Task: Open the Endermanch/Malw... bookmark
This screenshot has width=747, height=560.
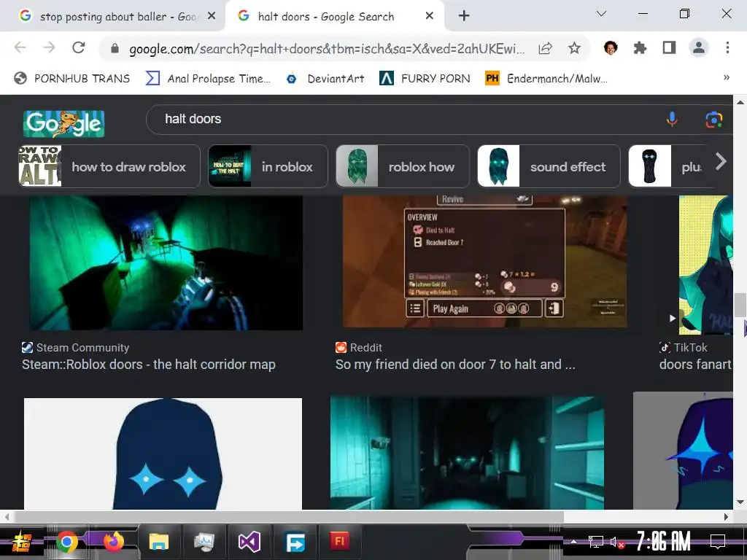Action: (546, 79)
